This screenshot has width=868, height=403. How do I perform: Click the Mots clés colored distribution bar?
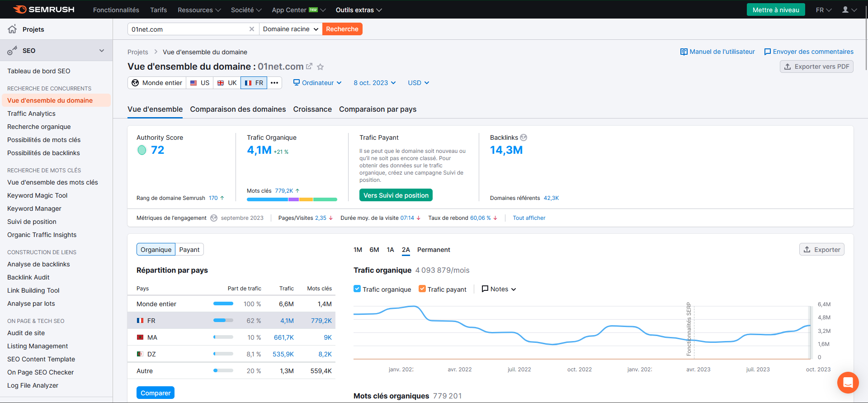coord(292,199)
